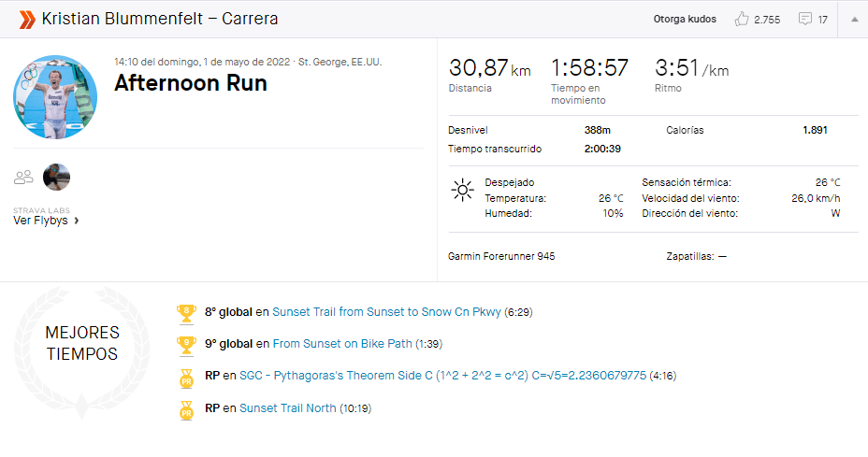The height and width of the screenshot is (457, 868).
Task: Click the 388m elevation value
Action: coord(598,130)
